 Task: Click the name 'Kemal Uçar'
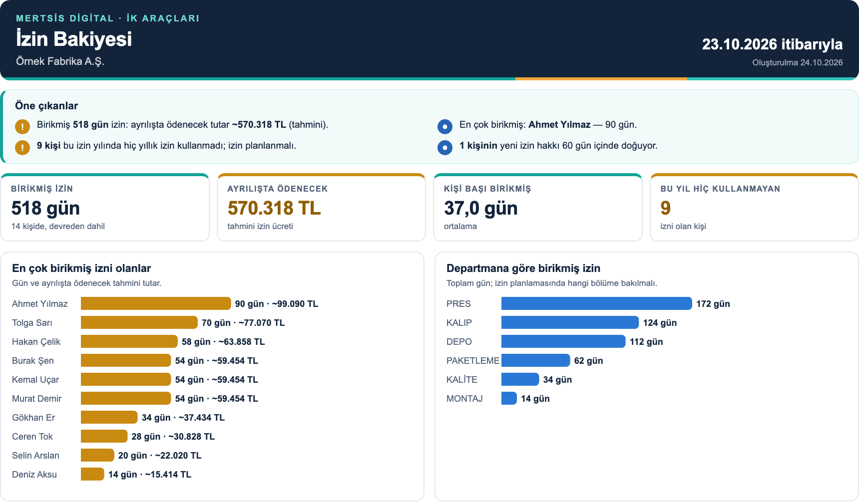point(35,380)
